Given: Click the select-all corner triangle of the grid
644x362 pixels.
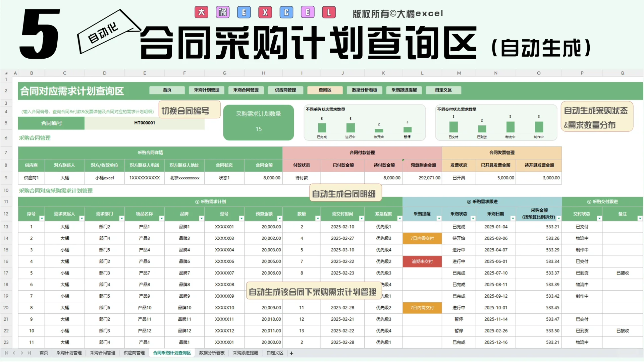Looking at the screenshot, I should tap(6, 73).
